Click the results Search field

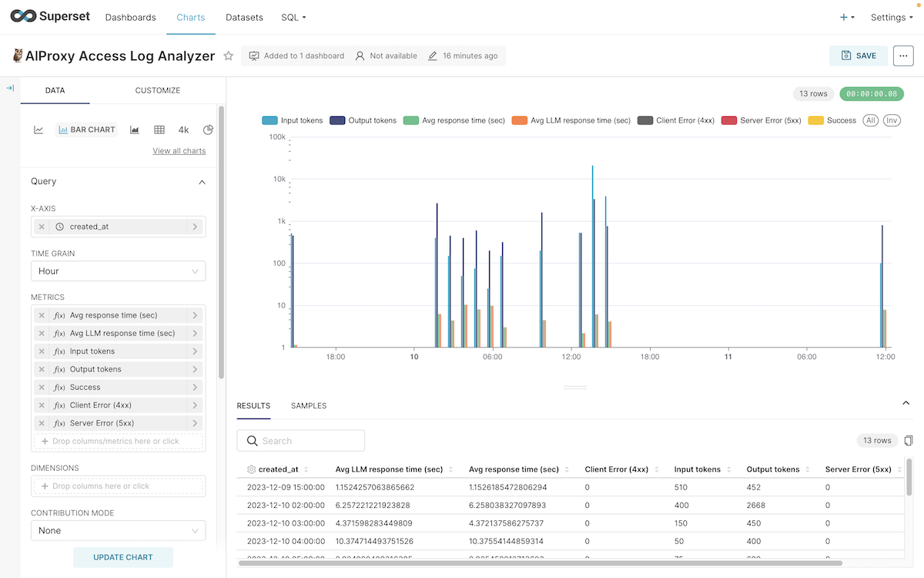click(300, 440)
